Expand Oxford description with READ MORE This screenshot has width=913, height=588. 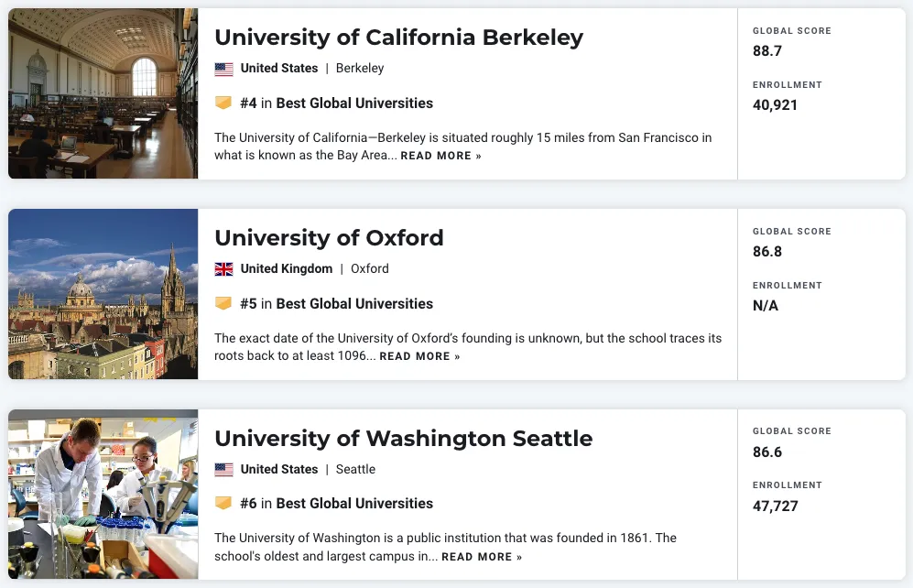419,356
